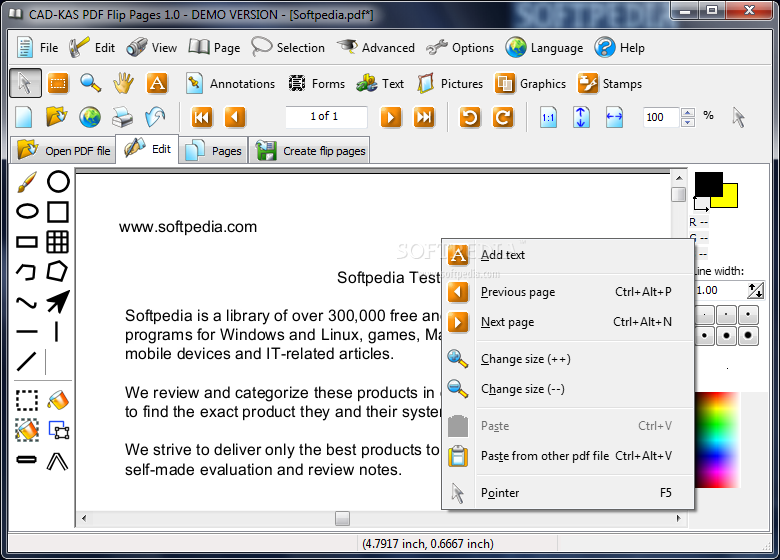Viewport: 780px width, 560px height.
Task: Click the Annotations toolbar button
Action: [230, 84]
